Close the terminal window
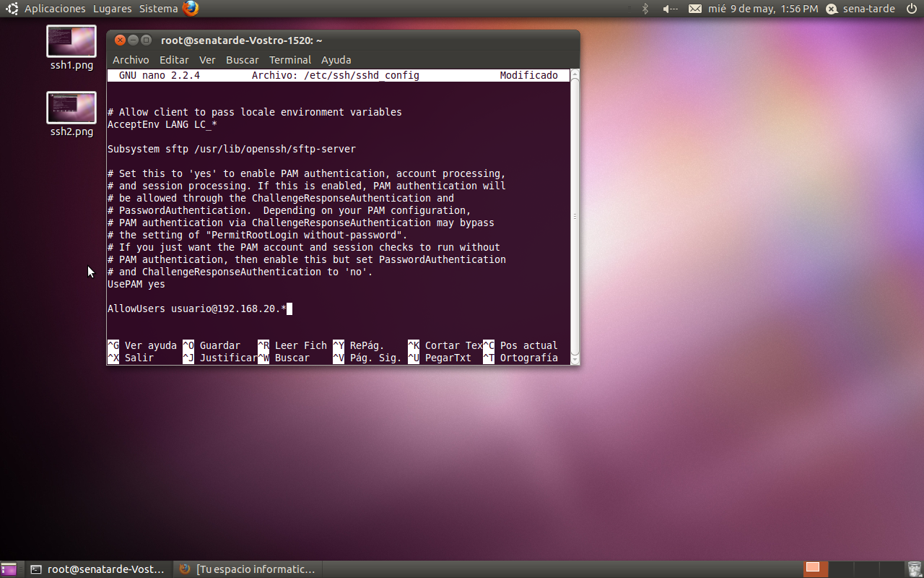The height and width of the screenshot is (578, 924). [121, 40]
